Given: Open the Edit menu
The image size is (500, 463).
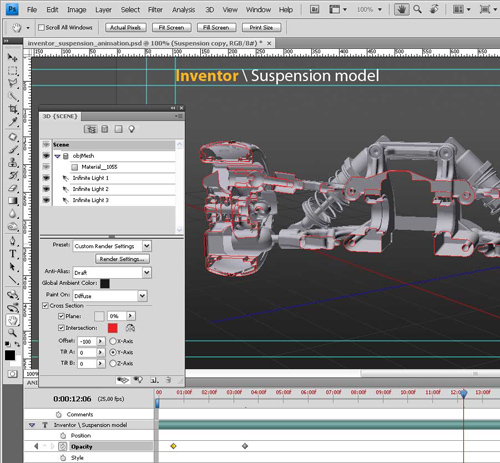Looking at the screenshot, I should (x=52, y=10).
